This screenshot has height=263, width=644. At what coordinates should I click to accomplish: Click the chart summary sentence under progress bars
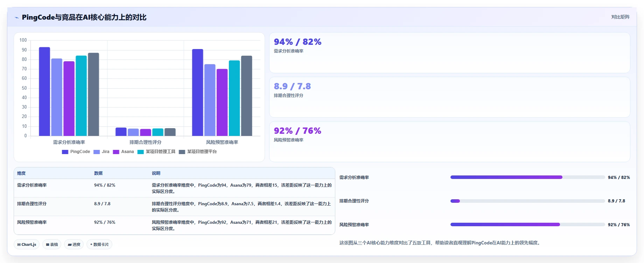pyautogui.click(x=440, y=243)
